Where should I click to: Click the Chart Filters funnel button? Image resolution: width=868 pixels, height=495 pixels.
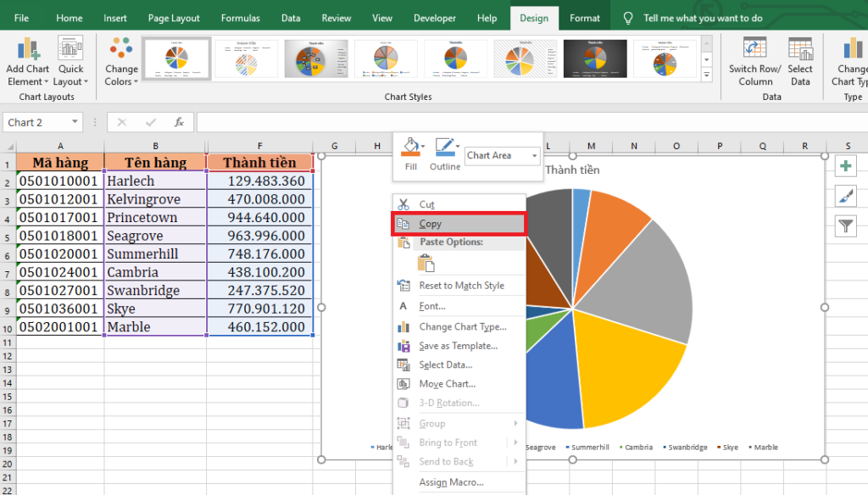point(846,225)
